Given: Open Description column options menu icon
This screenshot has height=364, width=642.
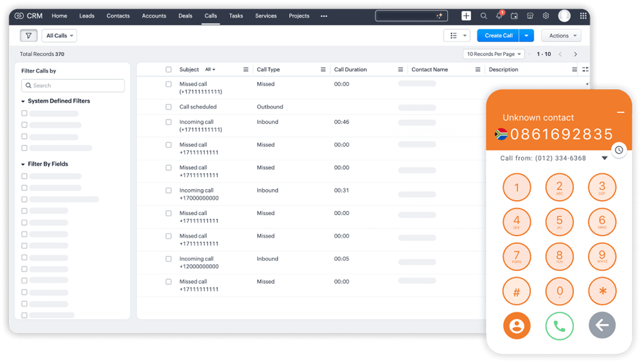Looking at the screenshot, I should click(574, 70).
